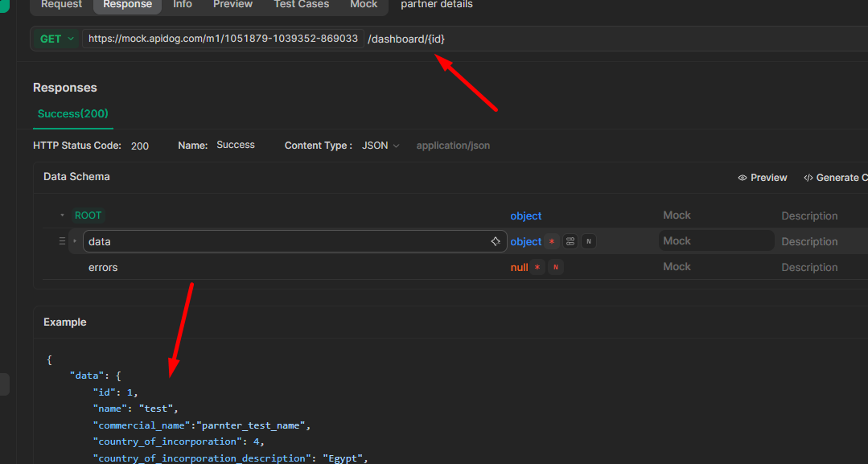Toggle required asterisk on the errors row
This screenshot has width=868, height=464.
(x=537, y=268)
